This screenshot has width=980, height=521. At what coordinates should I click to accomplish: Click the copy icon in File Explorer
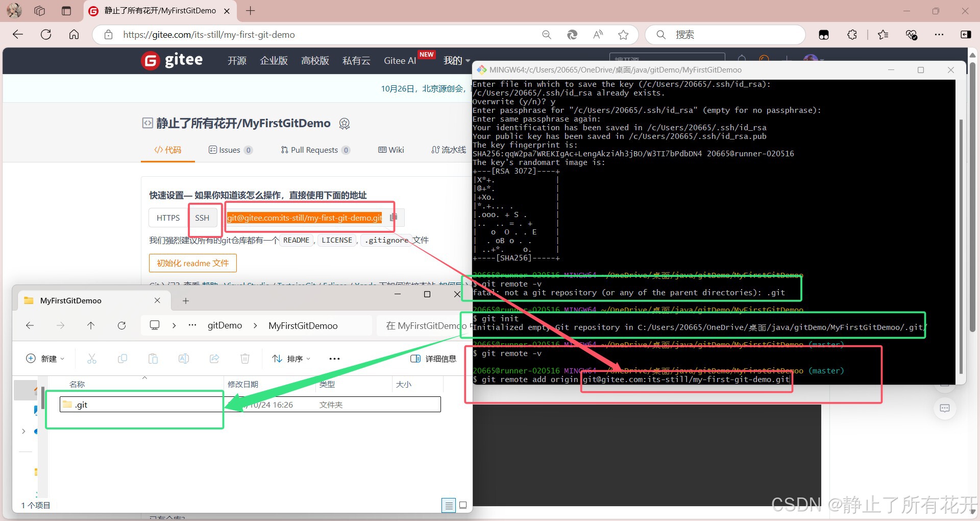click(122, 359)
